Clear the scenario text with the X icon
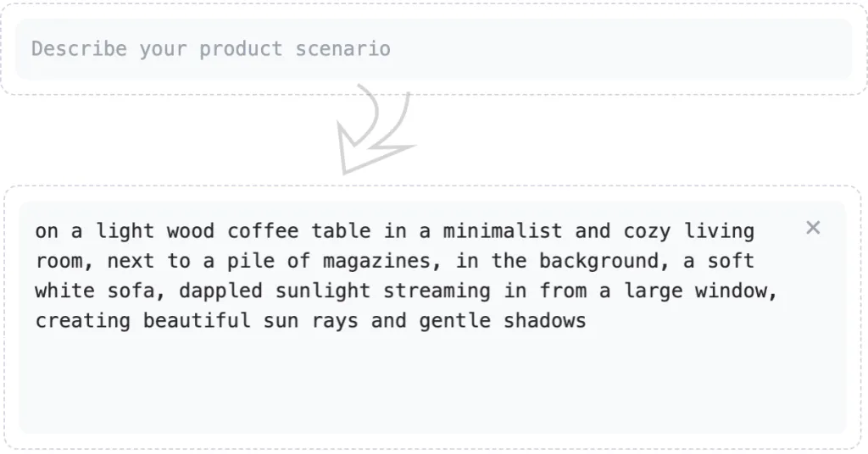The width and height of the screenshot is (868, 454). tap(813, 228)
